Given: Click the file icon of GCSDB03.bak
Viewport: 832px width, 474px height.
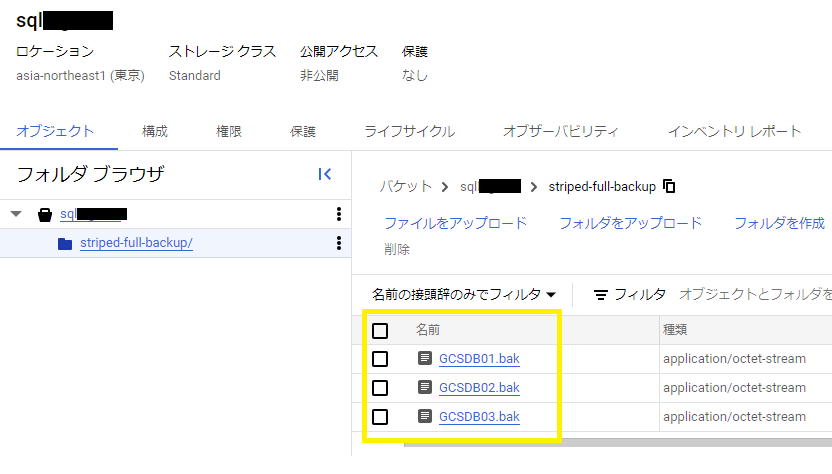Looking at the screenshot, I should (424, 416).
